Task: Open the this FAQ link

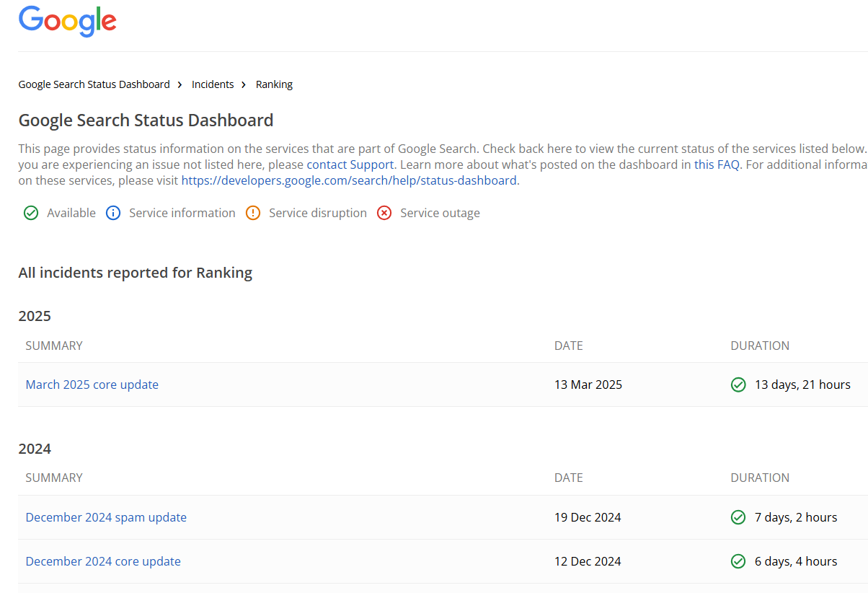Action: coord(717,164)
